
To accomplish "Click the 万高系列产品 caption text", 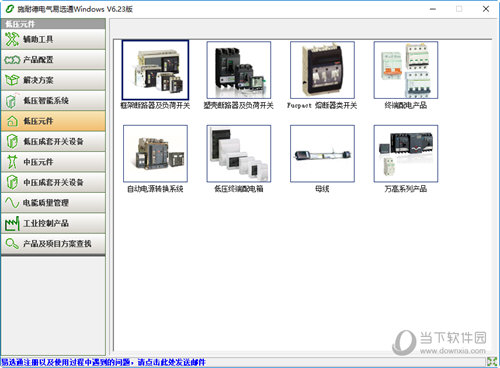I will point(406,189).
